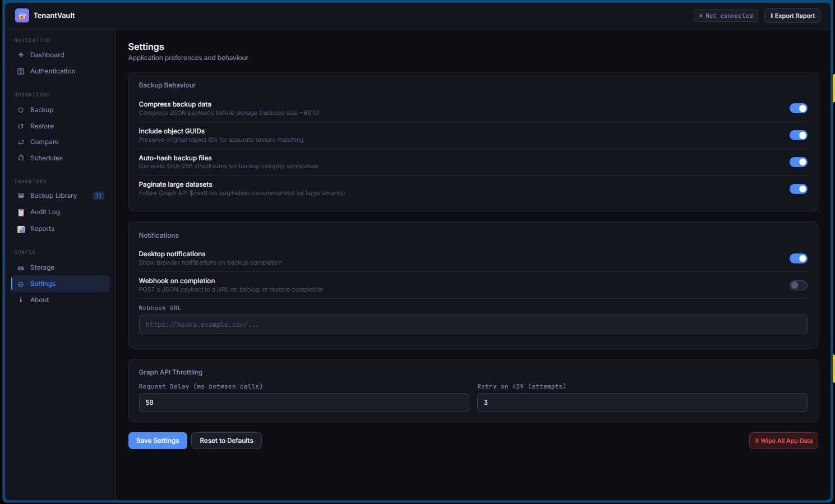Click Save Settings button
The height and width of the screenshot is (504, 835).
(158, 441)
